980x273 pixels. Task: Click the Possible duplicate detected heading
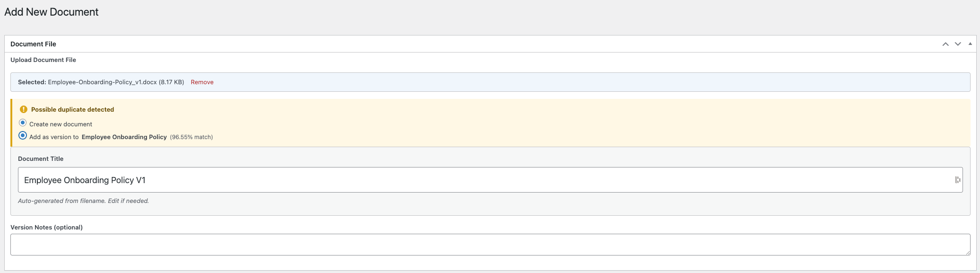tap(72, 109)
